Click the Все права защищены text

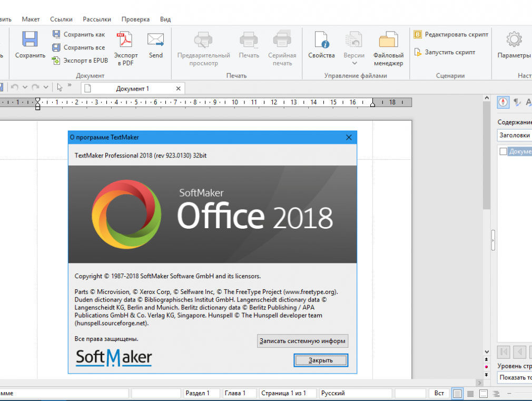[x=106, y=339]
